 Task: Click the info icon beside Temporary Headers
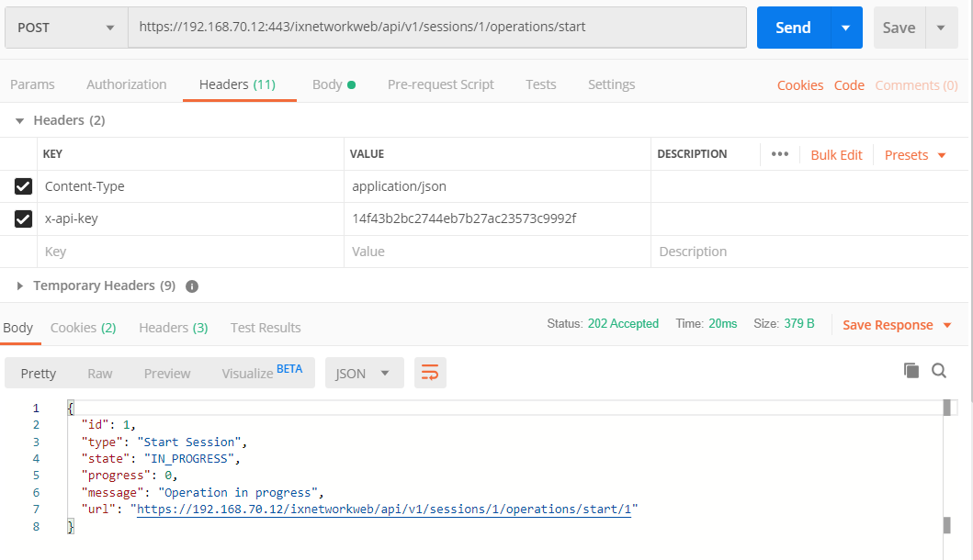point(192,286)
